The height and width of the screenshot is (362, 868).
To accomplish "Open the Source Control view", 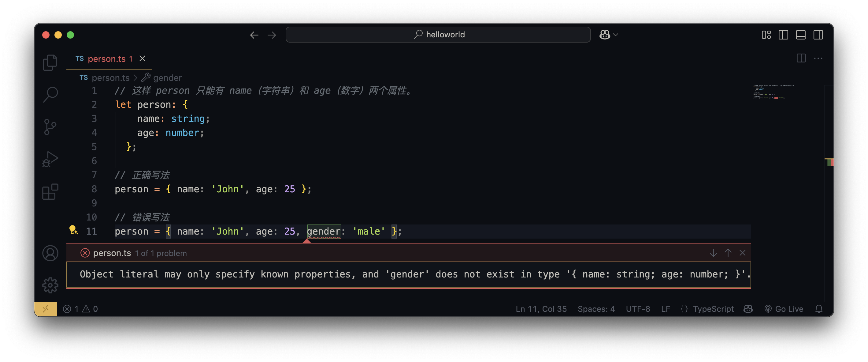I will point(50,127).
